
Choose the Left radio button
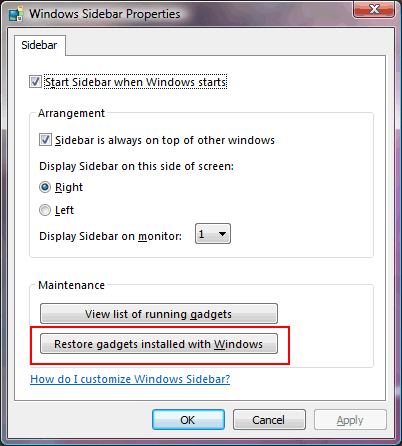[x=45, y=210]
